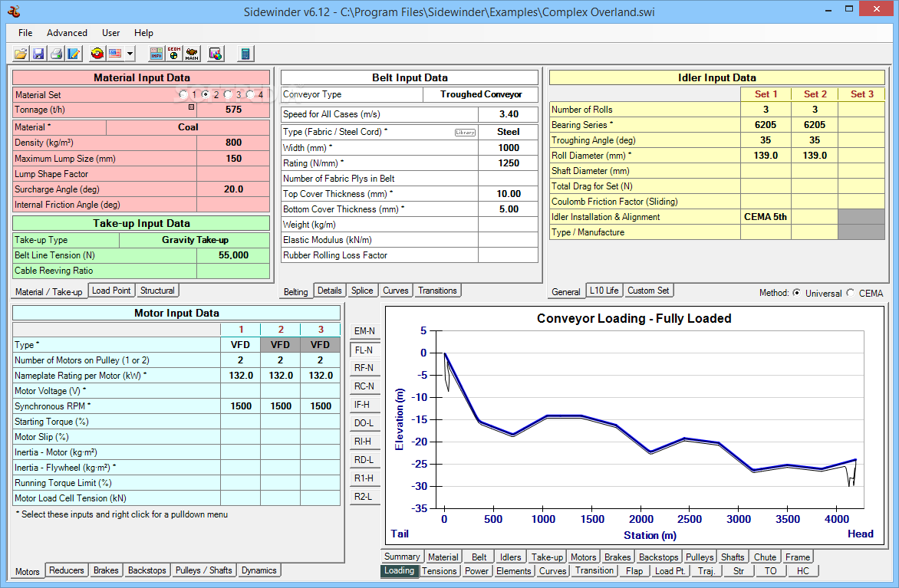The height and width of the screenshot is (588, 899).
Task: Select the RC-N load case button
Action: click(364, 386)
